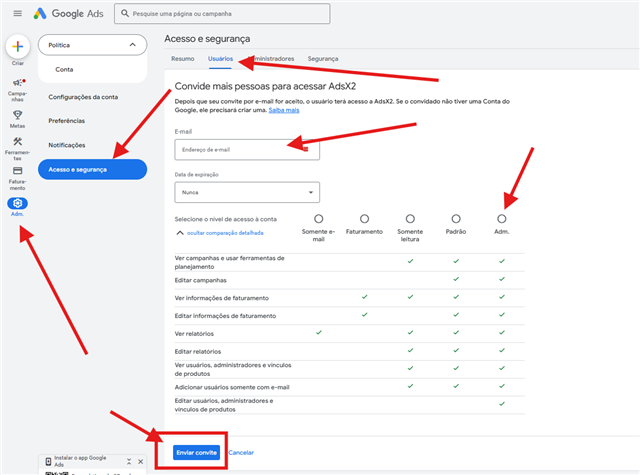Open Metas trophy icon
640x475 pixels.
click(x=18, y=115)
